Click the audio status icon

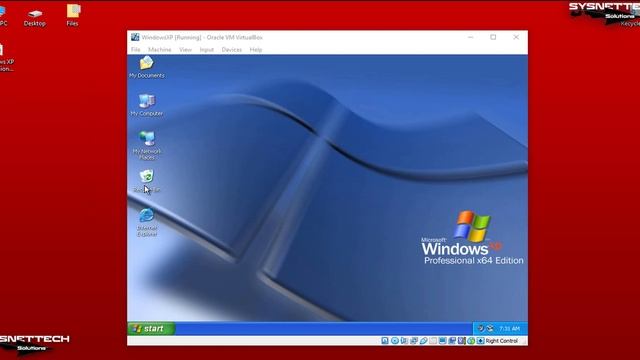coord(404,340)
